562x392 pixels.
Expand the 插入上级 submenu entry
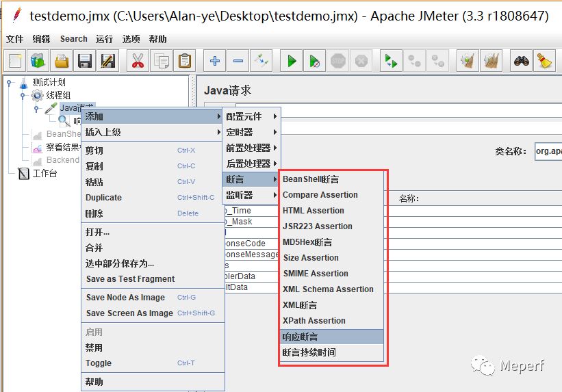click(153, 132)
